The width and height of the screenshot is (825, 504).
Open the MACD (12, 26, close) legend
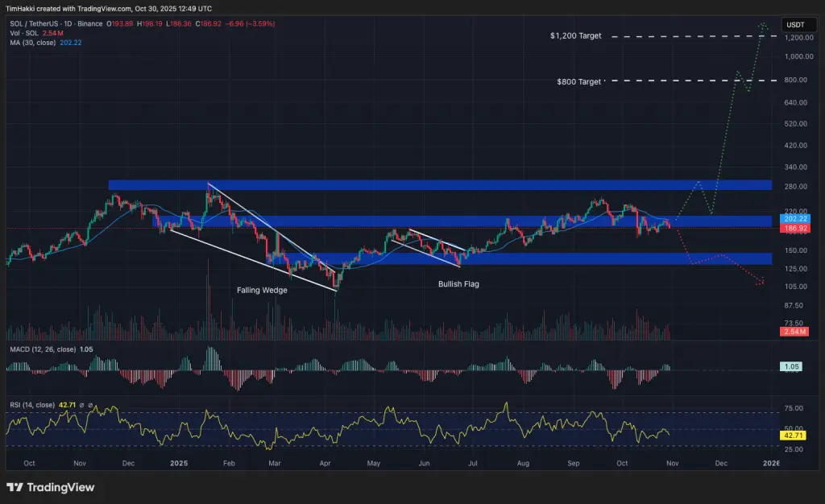click(x=43, y=349)
